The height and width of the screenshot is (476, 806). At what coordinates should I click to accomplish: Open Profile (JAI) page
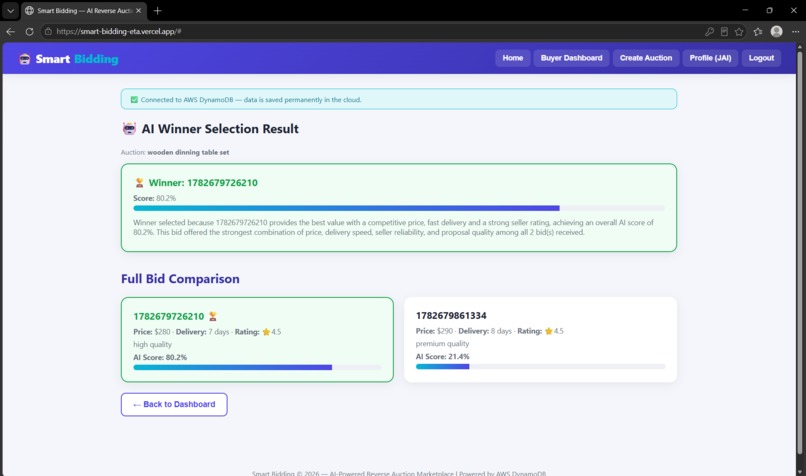710,58
